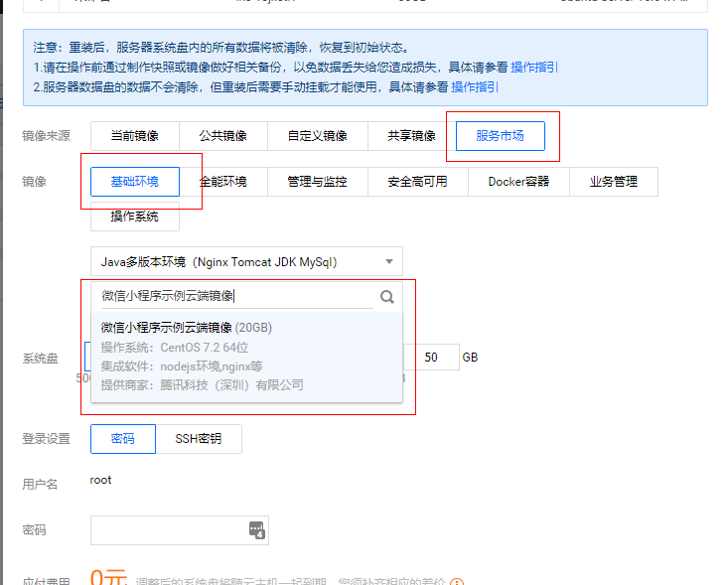
Task: Choose 公共镜像 as the image source
Action: point(222,136)
